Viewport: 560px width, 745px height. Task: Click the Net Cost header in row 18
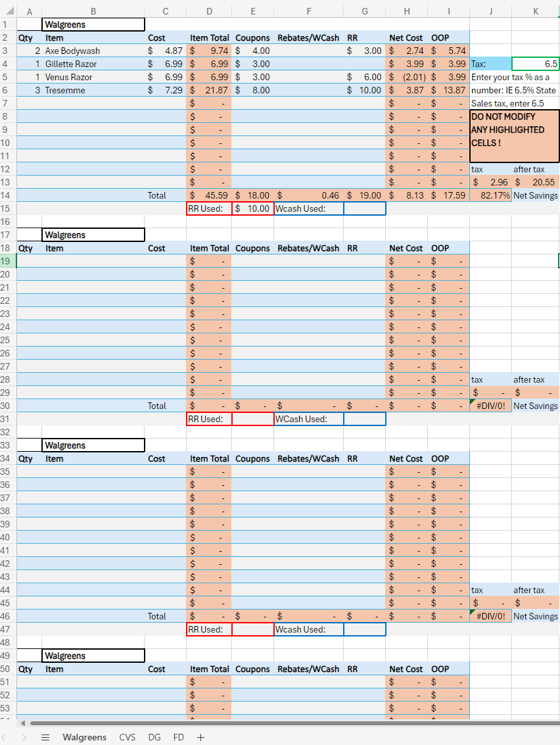pyautogui.click(x=407, y=248)
